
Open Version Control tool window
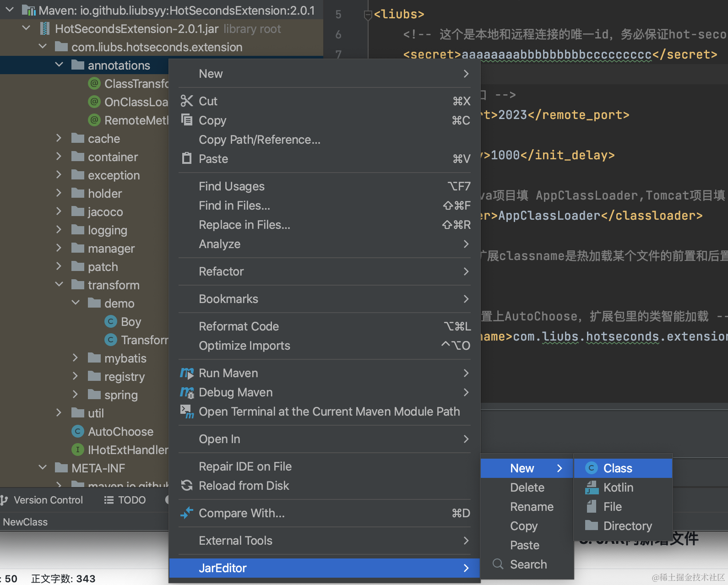click(43, 500)
